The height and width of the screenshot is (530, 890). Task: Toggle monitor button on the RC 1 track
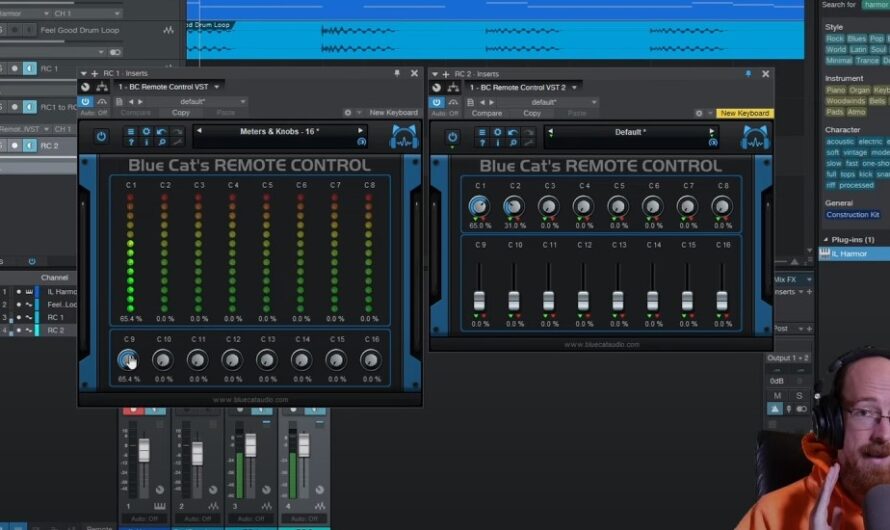point(30,69)
